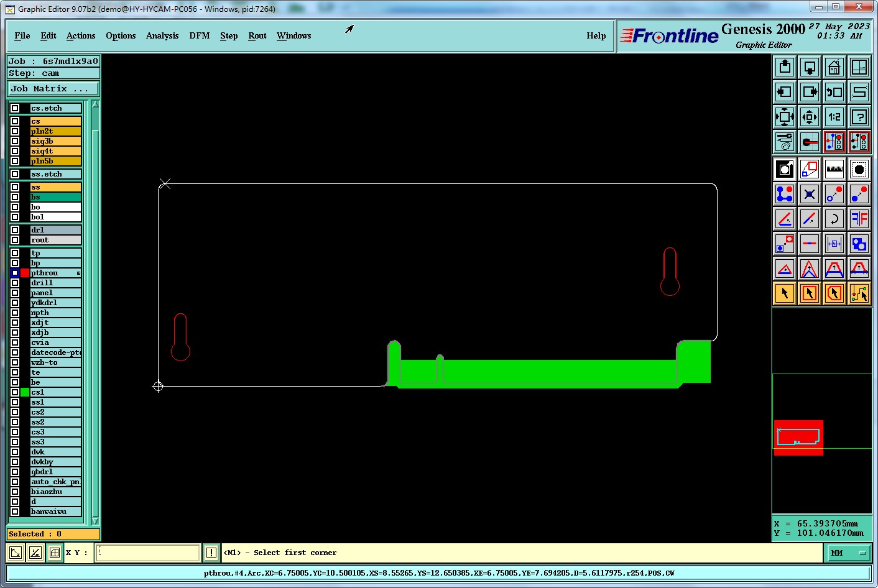The image size is (878, 588).
Task: Toggle the sig3b layer checkbox
Action: point(15,141)
